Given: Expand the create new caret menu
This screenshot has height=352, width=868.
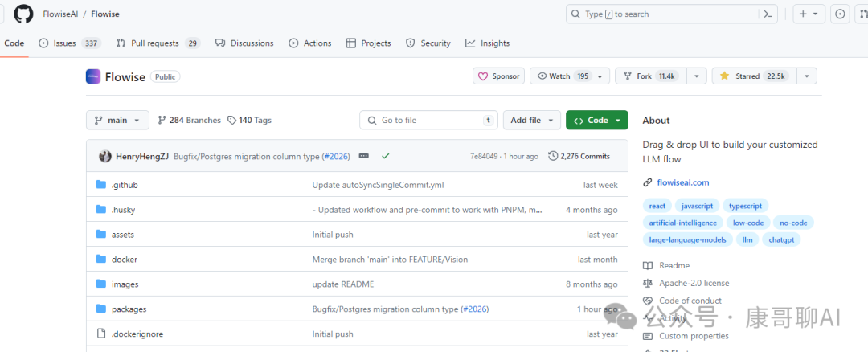Looking at the screenshot, I should [x=816, y=14].
